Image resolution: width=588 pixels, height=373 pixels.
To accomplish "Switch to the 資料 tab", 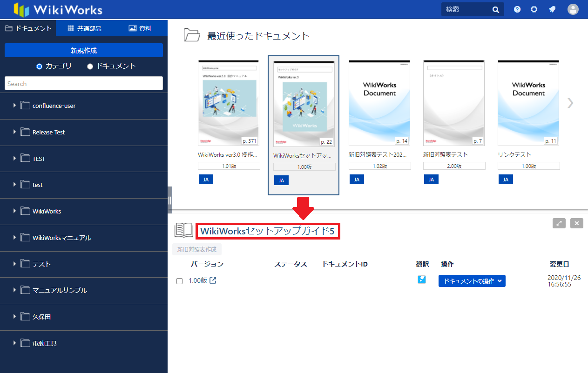I will [x=140, y=28].
